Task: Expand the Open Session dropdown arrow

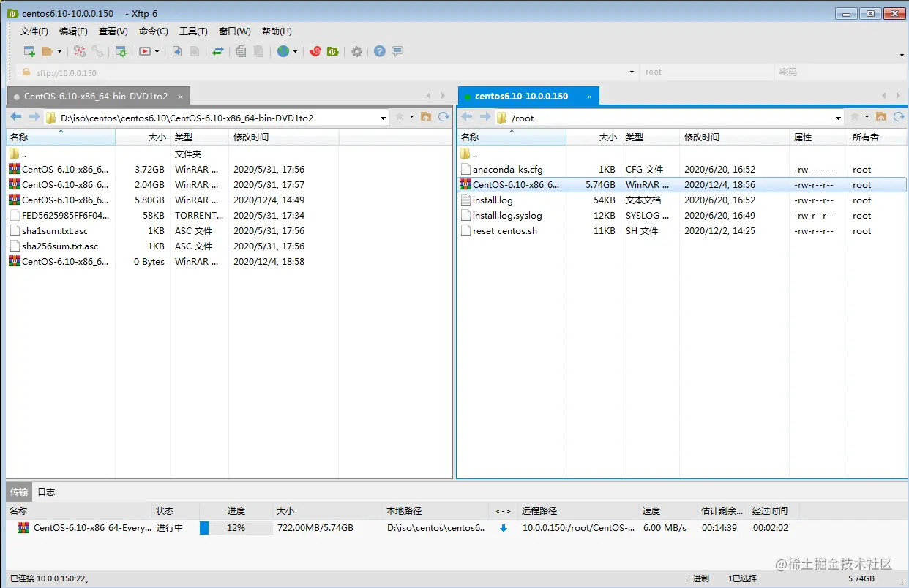Action: [x=59, y=51]
